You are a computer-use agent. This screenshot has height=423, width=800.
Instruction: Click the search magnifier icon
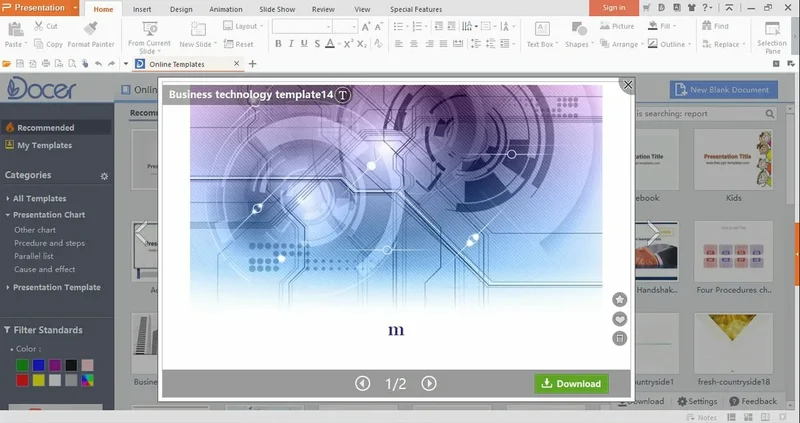[x=769, y=113]
